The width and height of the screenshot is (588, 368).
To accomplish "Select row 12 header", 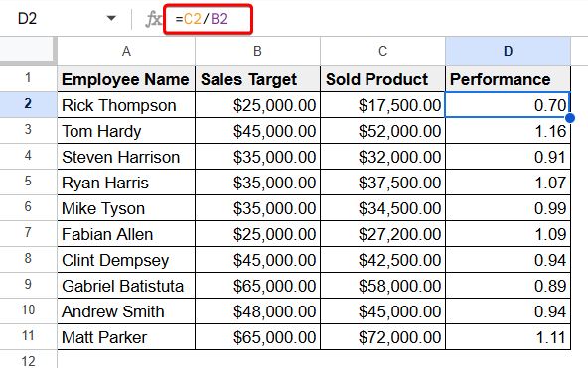I will point(28,360).
